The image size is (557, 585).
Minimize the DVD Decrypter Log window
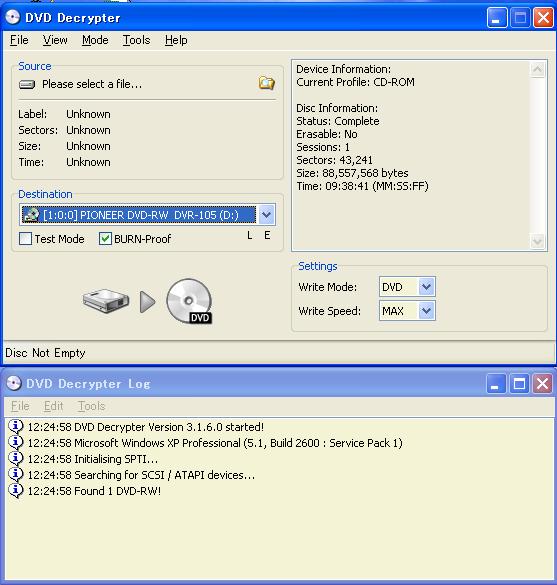496,384
